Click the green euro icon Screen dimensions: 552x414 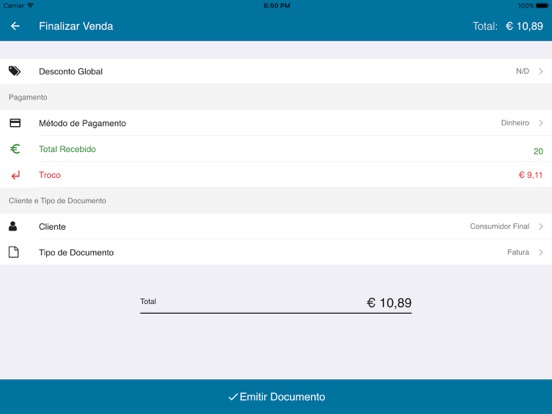(15, 149)
